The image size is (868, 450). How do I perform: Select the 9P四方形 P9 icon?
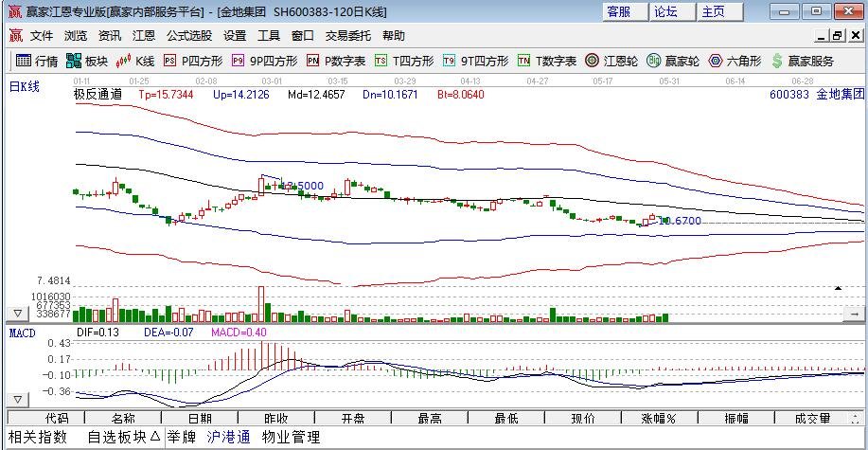[x=238, y=61]
